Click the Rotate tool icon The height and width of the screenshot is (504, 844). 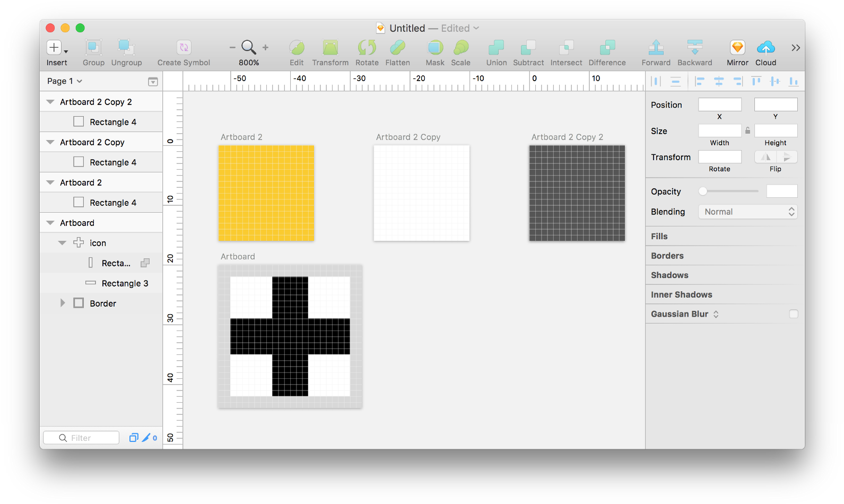[367, 48]
